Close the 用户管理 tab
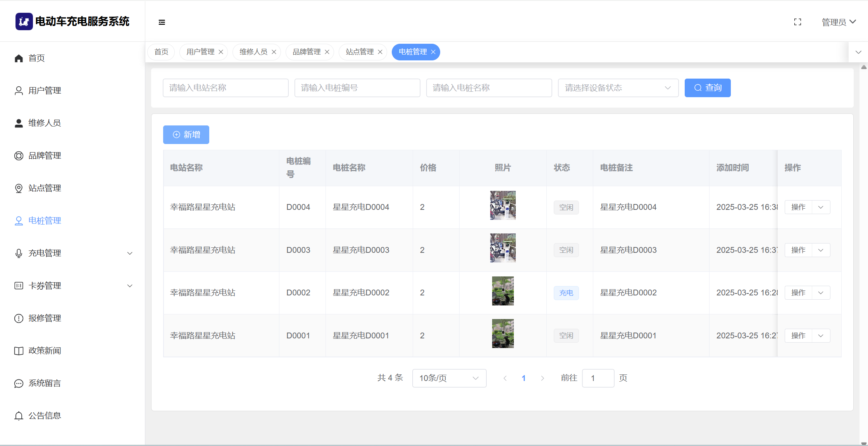Viewport: 868px width, 446px height. 221,52
